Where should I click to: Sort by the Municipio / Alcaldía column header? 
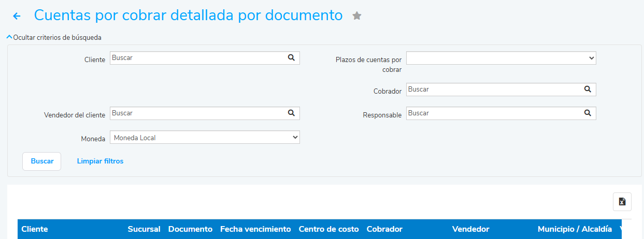[575, 229]
